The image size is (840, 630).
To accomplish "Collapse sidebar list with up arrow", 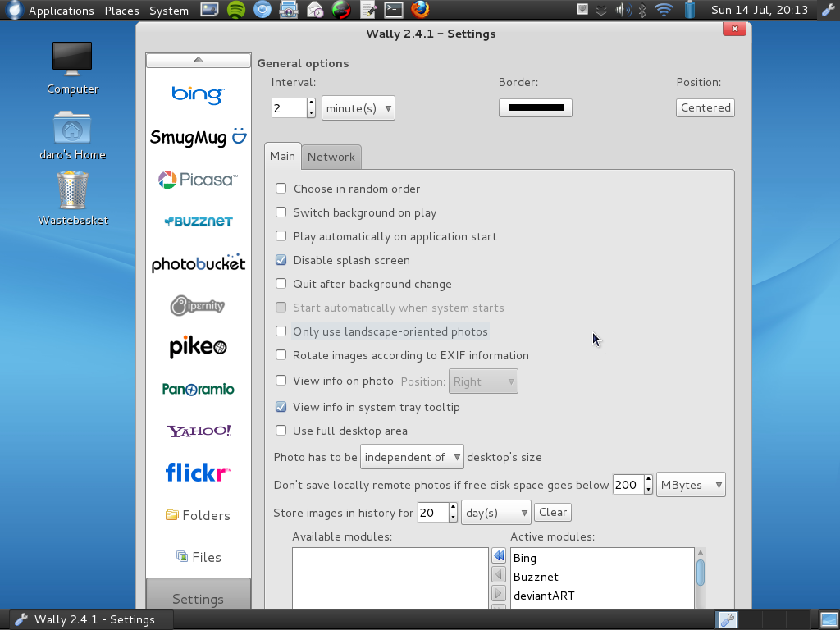I will [x=199, y=60].
